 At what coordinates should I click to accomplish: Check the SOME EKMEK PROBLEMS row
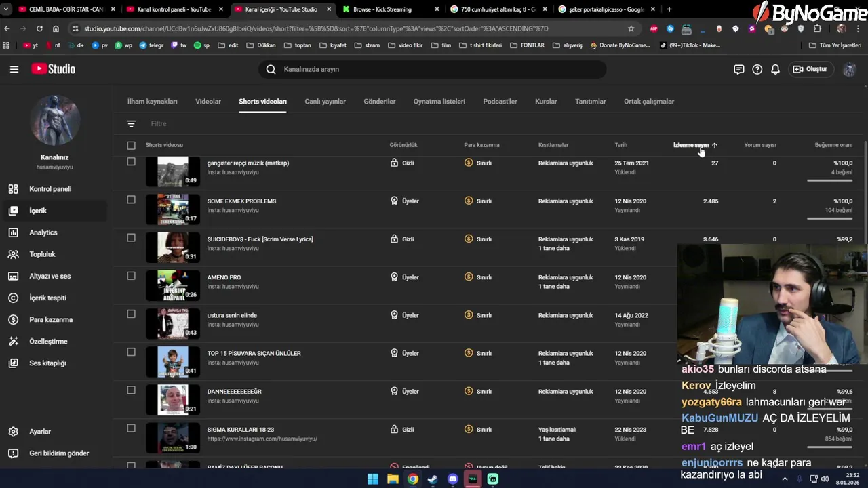pos(131,199)
